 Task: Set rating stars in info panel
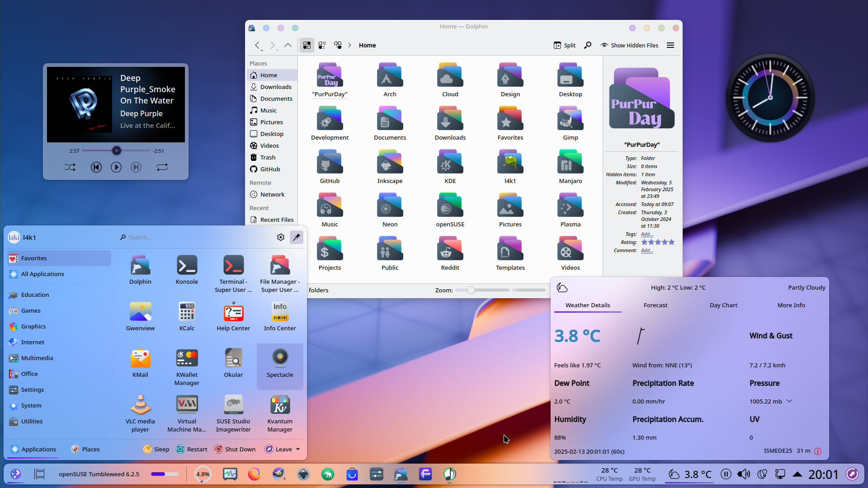[658, 242]
